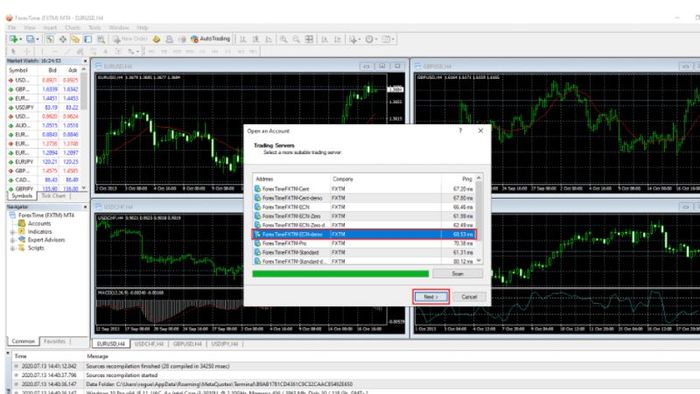Click the Zoom In magnifier icon
Screen dimensions: 700x394
[283, 39]
